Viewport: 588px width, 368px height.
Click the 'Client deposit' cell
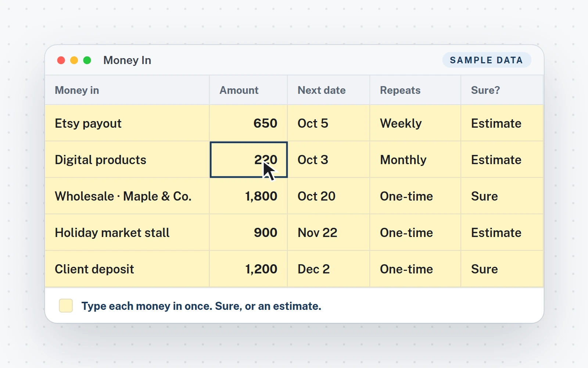127,269
